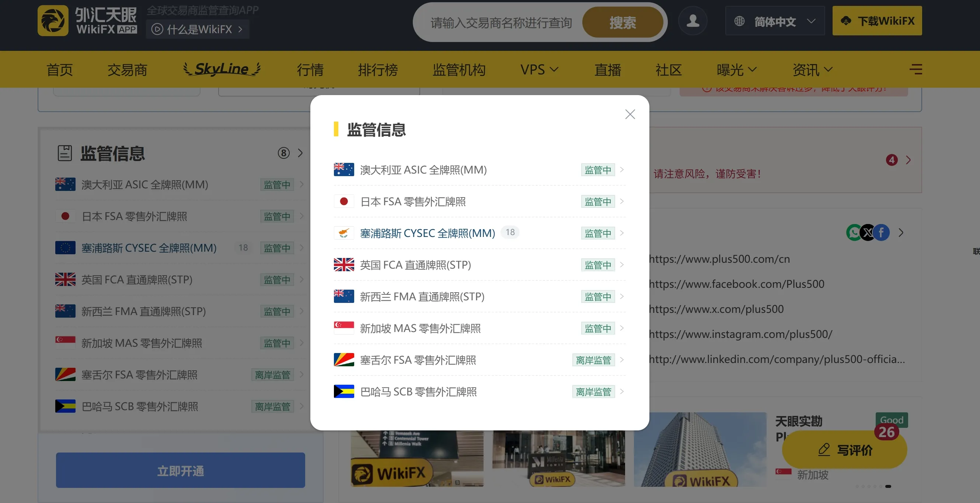Click the Japan flag in popup FSA row
The image size is (980, 503).
(x=344, y=201)
